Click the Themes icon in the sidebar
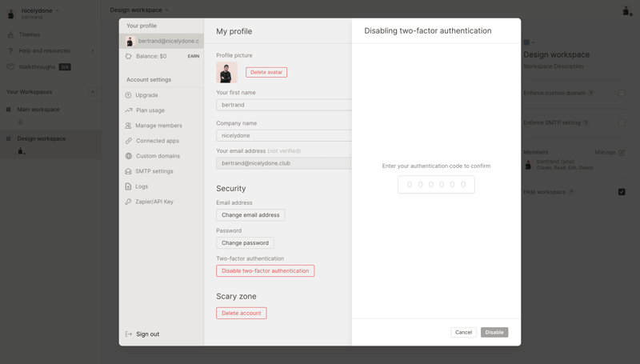The height and width of the screenshot is (364, 640). pyautogui.click(x=10, y=34)
